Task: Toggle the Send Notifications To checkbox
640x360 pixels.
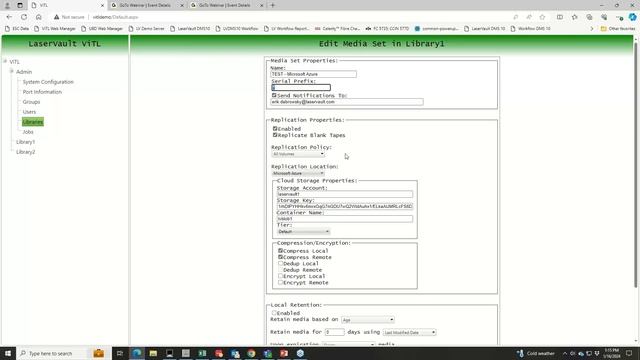Action: tap(274, 95)
